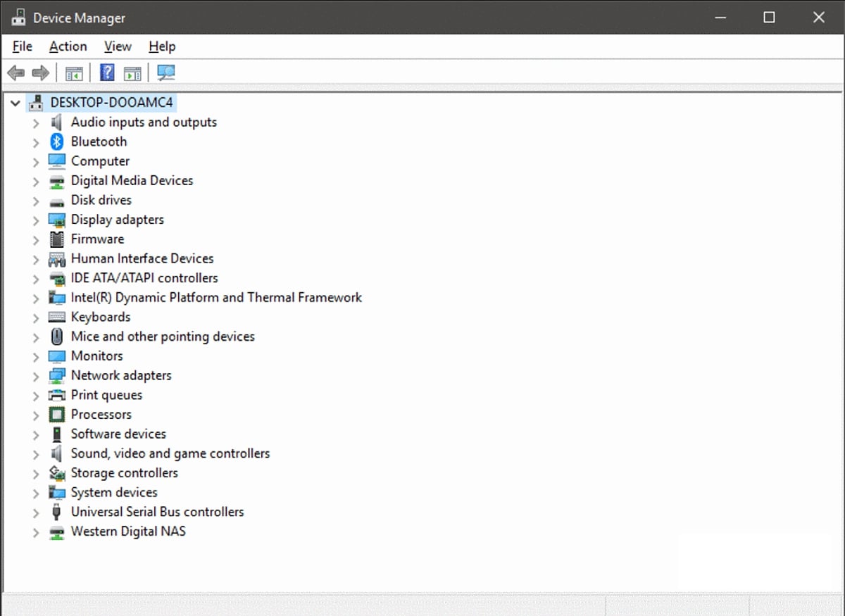Open the View menu
This screenshot has width=845, height=616.
click(118, 46)
